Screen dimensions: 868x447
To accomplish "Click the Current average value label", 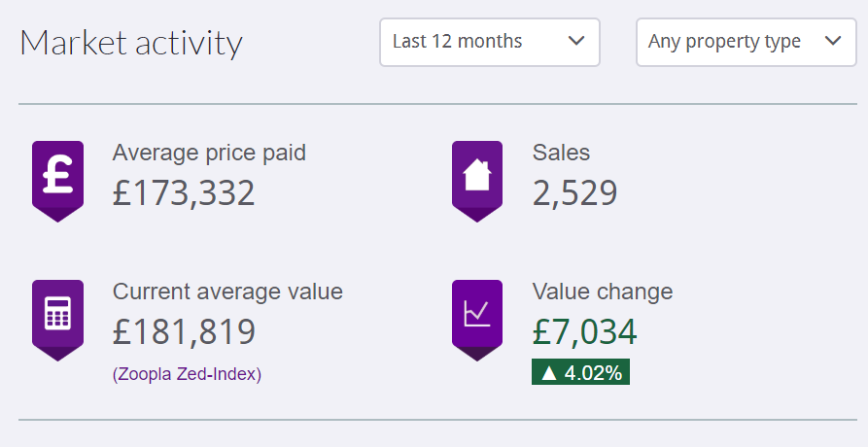I will tap(227, 292).
